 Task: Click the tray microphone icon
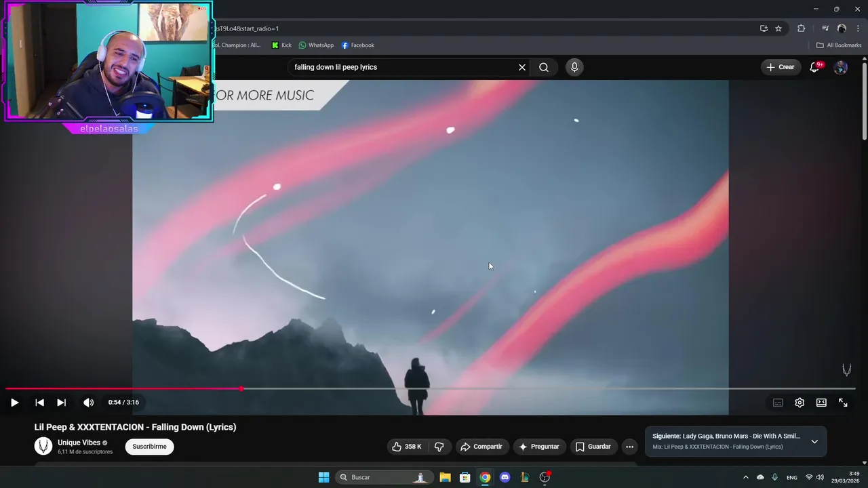pyautogui.click(x=775, y=477)
